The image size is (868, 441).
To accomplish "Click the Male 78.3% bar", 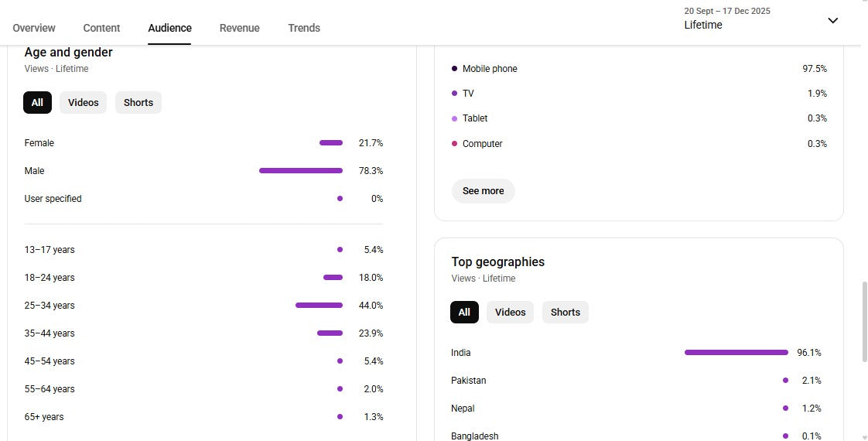I will [x=300, y=171].
